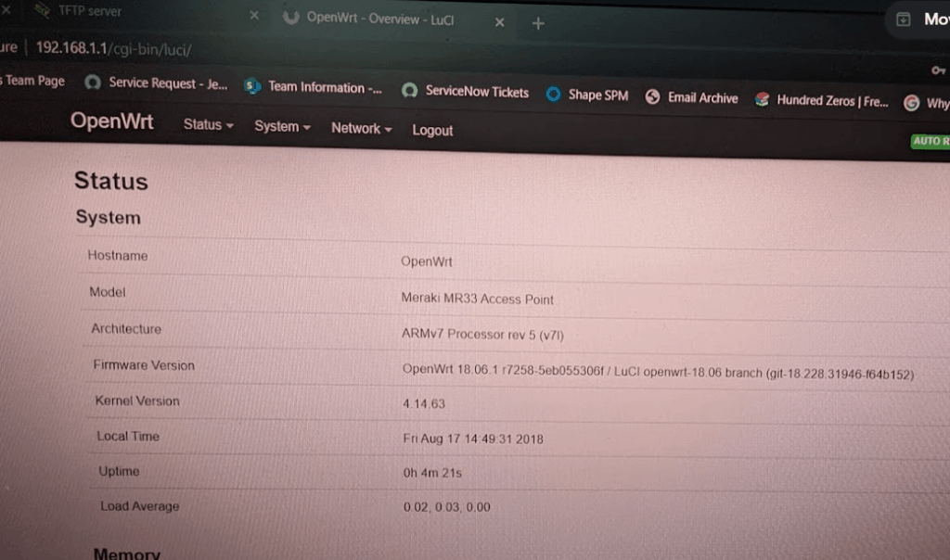Screen dimensions: 950x560
Task: Click the Firmware Version row label
Action: pos(144,365)
